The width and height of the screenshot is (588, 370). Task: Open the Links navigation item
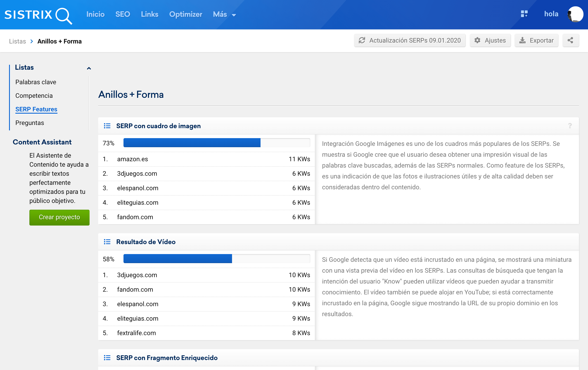pos(149,14)
